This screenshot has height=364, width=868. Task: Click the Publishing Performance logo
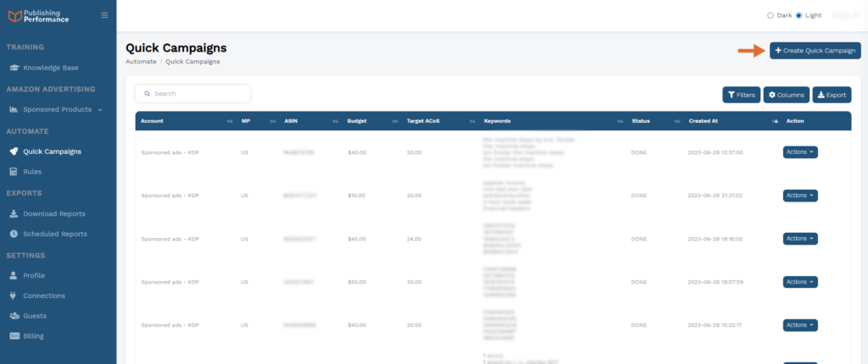click(x=39, y=15)
